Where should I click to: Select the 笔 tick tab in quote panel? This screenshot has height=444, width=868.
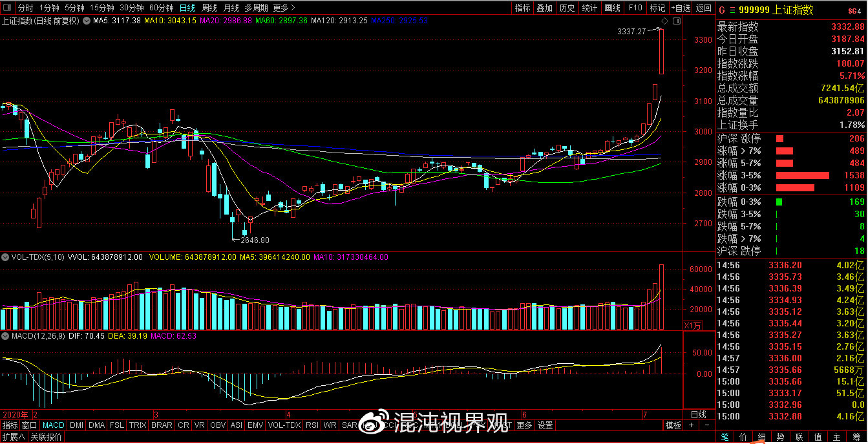click(725, 437)
